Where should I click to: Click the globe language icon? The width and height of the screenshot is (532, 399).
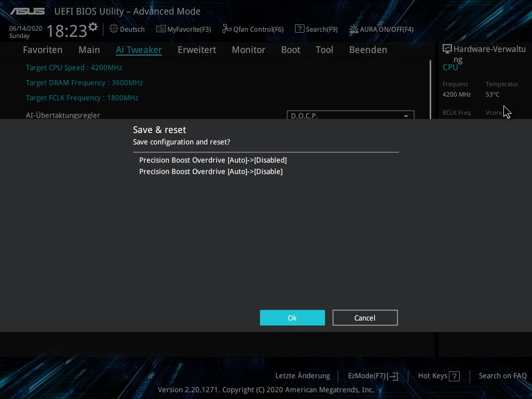tap(114, 29)
